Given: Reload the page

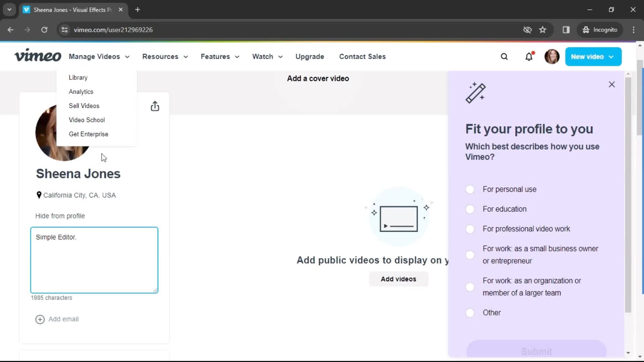Looking at the screenshot, I should pyautogui.click(x=44, y=30).
